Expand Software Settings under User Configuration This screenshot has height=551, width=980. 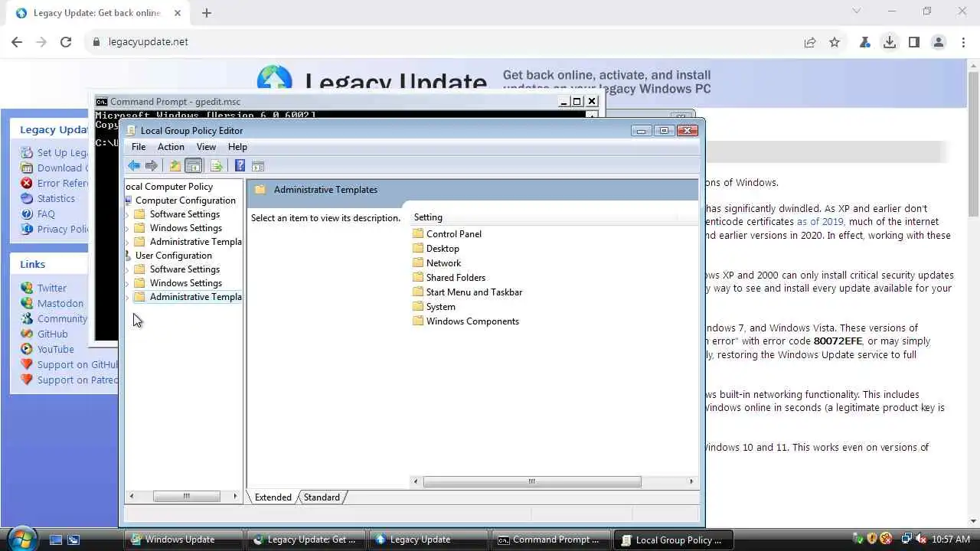click(x=127, y=269)
